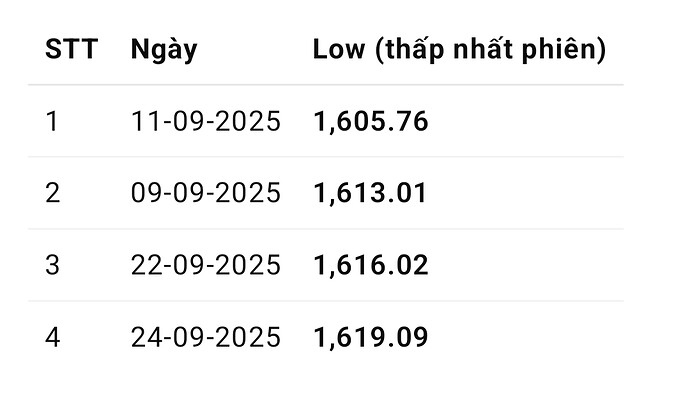Viewport: 690px width, 401px height.
Task: Click the Ngày column header
Action: (163, 50)
